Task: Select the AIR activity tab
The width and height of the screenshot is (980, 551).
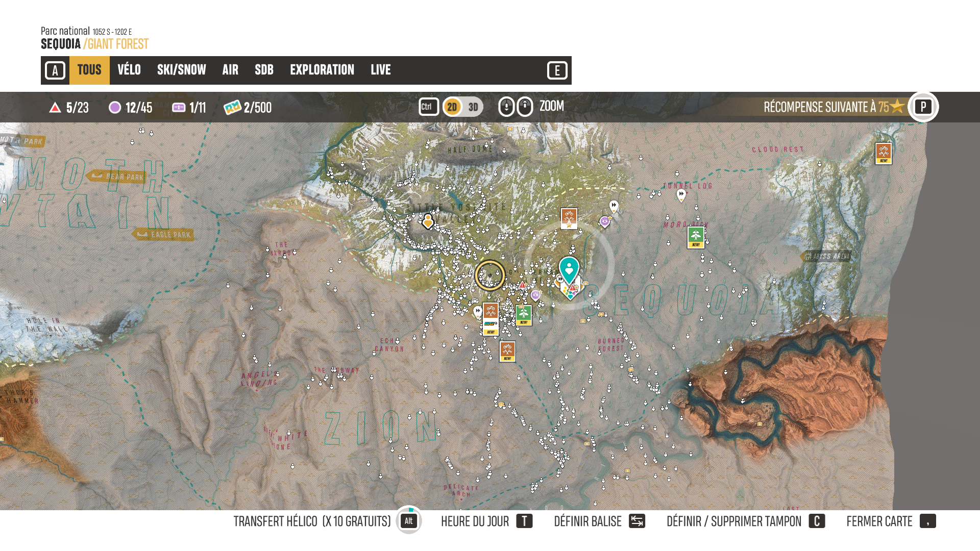Action: point(230,70)
